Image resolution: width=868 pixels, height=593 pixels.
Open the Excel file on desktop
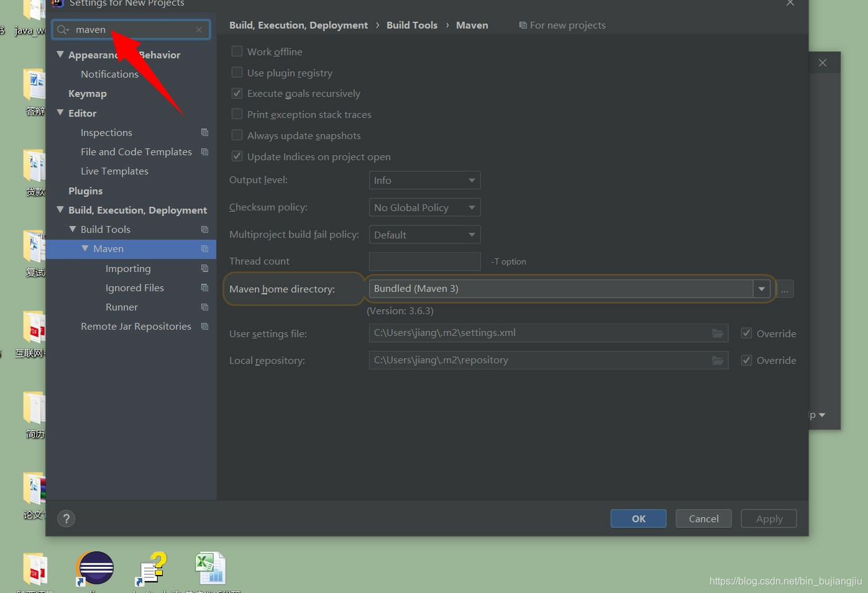[210, 568]
